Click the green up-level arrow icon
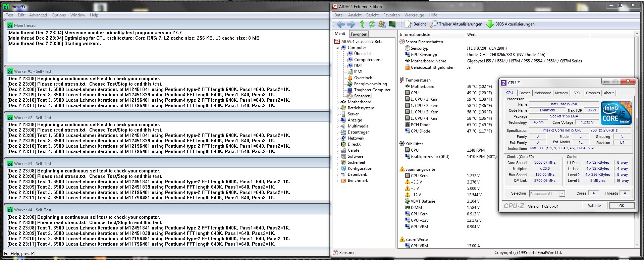 coord(362,24)
